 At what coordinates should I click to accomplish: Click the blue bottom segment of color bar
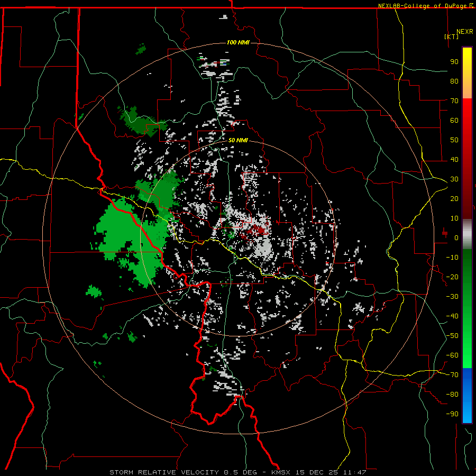click(467, 396)
